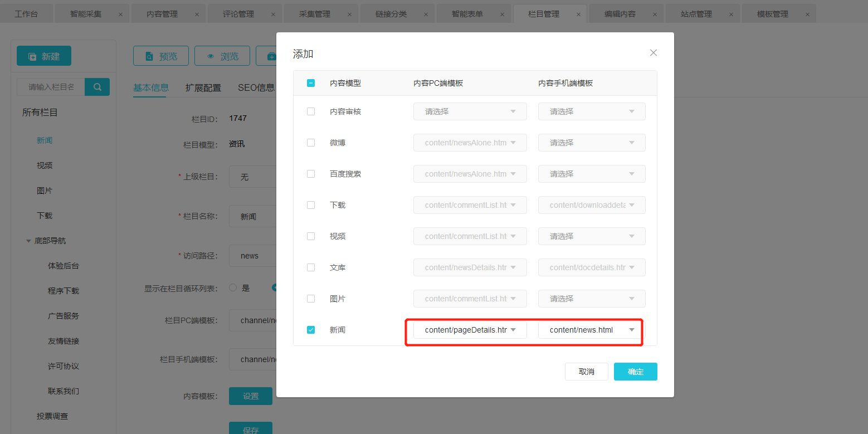Check the 微博 row checkbox
This screenshot has width=868, height=434.
point(311,143)
